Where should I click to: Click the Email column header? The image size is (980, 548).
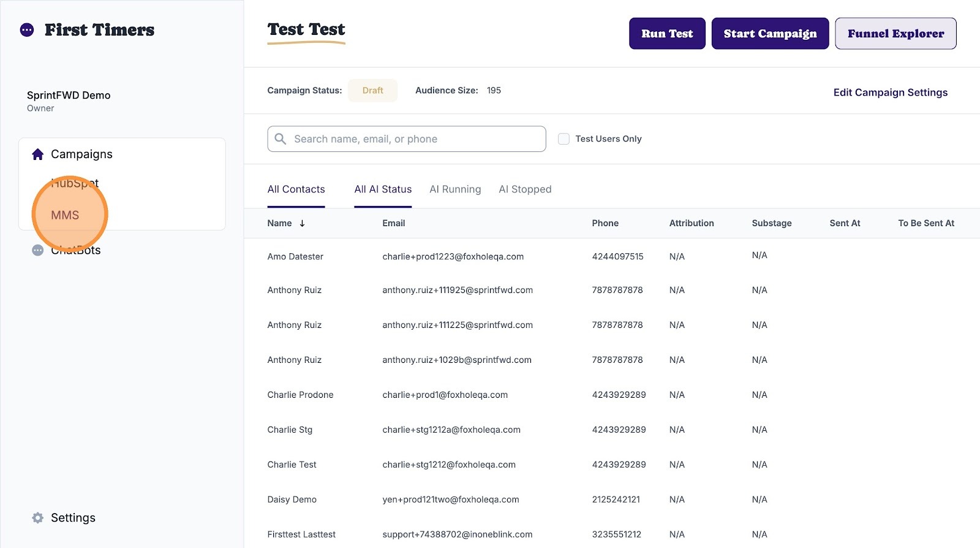[394, 224]
